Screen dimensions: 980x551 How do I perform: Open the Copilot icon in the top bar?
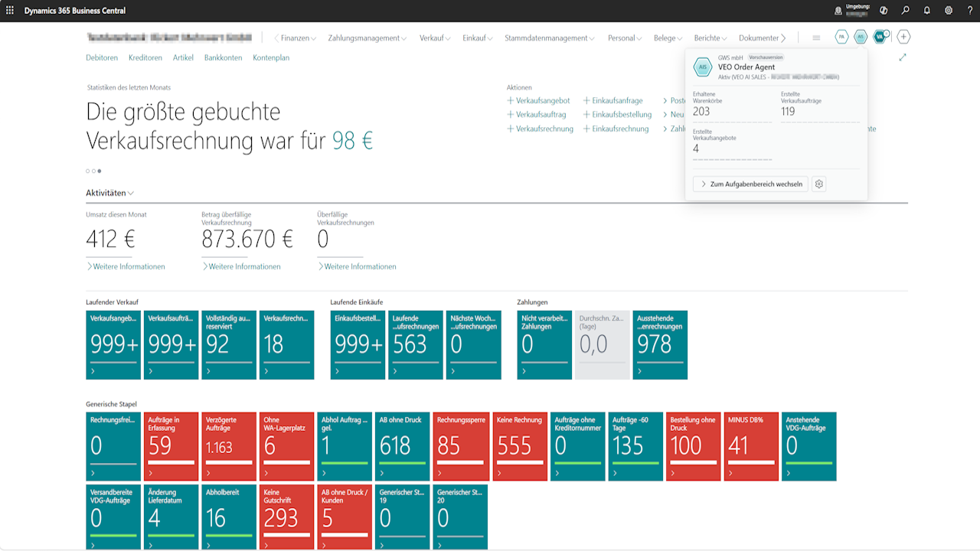(x=884, y=11)
